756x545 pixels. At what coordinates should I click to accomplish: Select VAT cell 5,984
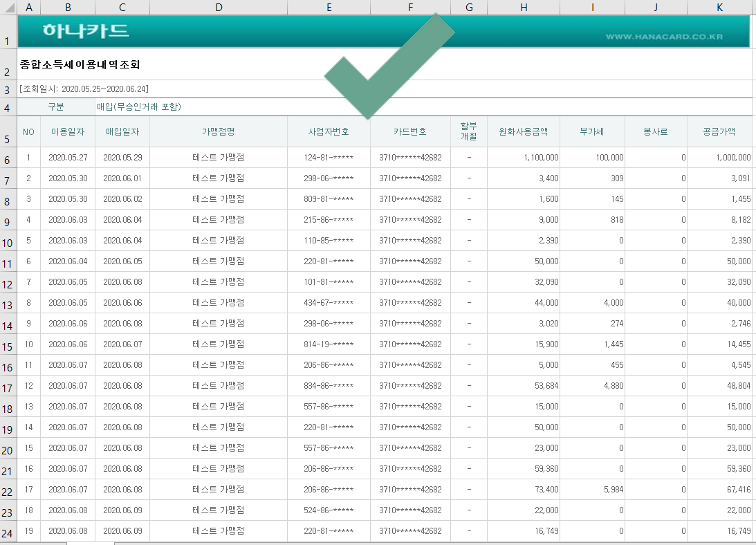point(592,490)
